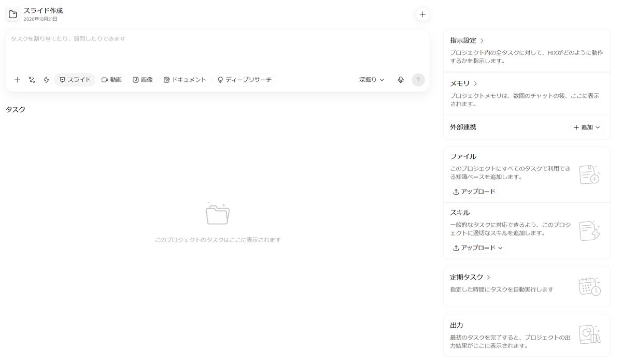Viewport: 622px width, 364px height.
Task: Select the 画像 mode chip
Action: pyautogui.click(x=143, y=80)
